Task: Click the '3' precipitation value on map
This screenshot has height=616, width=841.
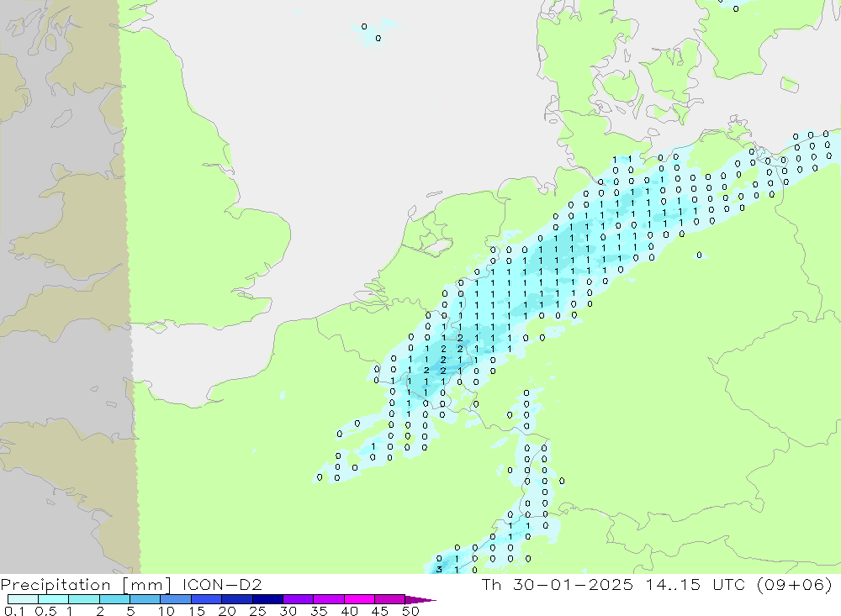Action: click(439, 569)
